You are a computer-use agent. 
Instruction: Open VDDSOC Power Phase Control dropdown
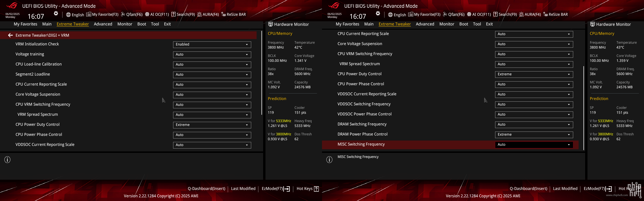pyautogui.click(x=534, y=114)
